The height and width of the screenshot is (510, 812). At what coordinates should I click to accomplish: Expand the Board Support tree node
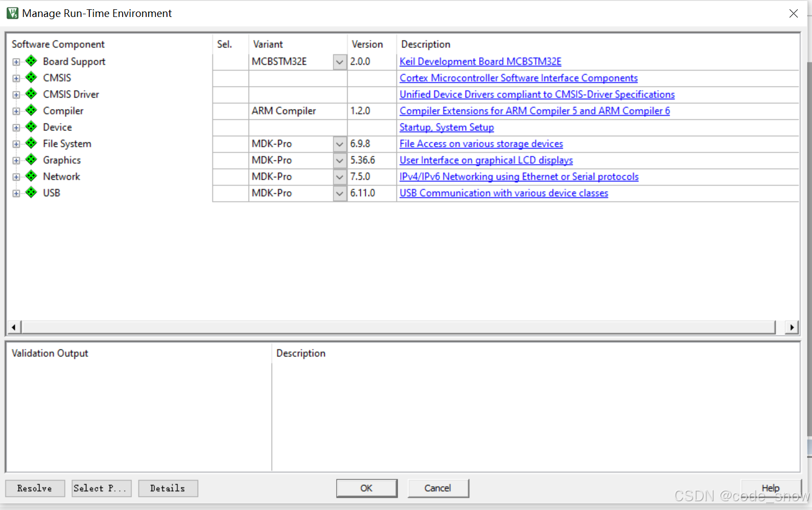coord(16,62)
